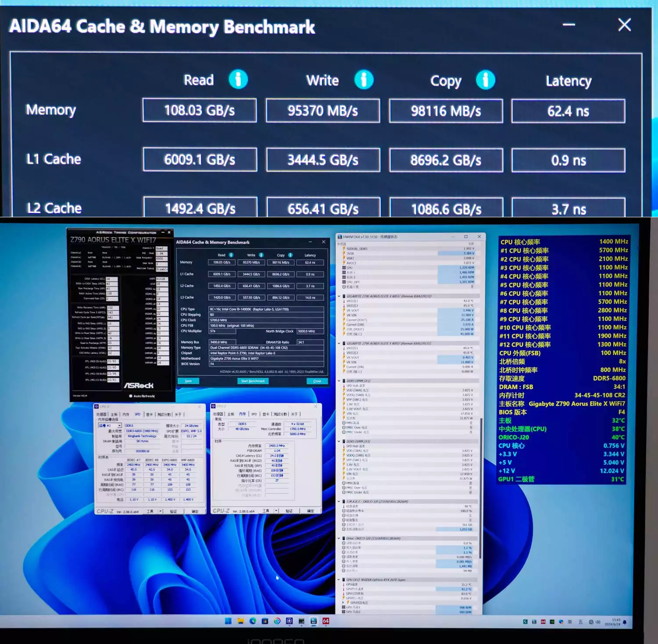Click the Memory Type field showing DDR5-6800 SDRAM

(266, 348)
